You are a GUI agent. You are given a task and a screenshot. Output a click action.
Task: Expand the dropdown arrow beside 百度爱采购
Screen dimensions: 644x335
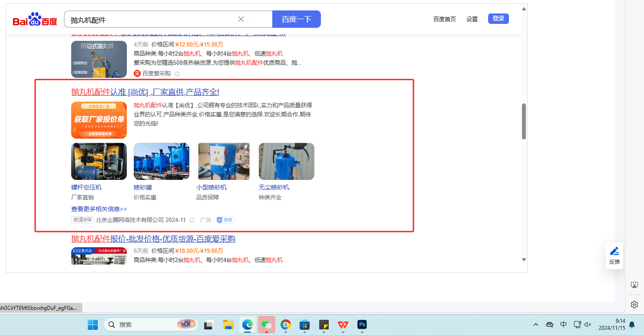coord(177,74)
